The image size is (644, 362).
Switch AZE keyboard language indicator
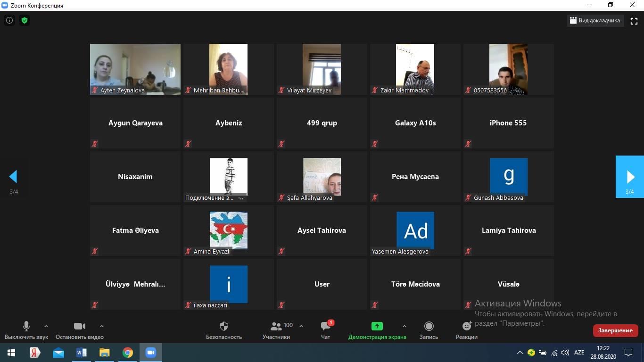click(579, 353)
